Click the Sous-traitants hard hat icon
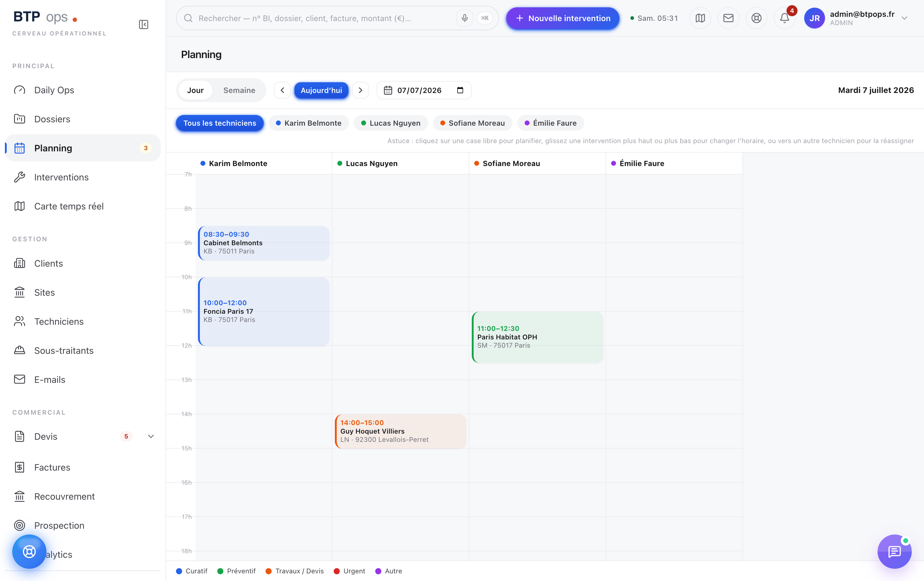This screenshot has height=581, width=924. (20, 351)
